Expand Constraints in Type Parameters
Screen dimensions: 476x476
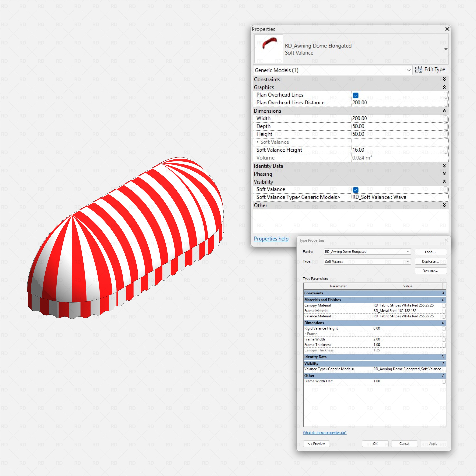click(x=443, y=293)
